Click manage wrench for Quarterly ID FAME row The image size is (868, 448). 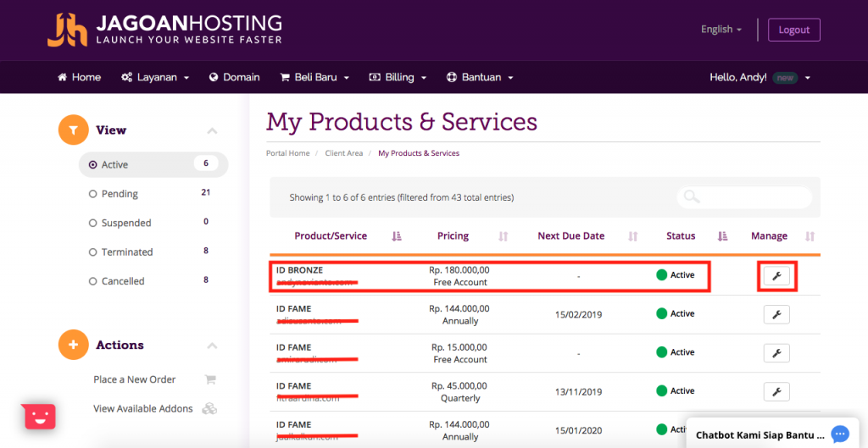776,391
